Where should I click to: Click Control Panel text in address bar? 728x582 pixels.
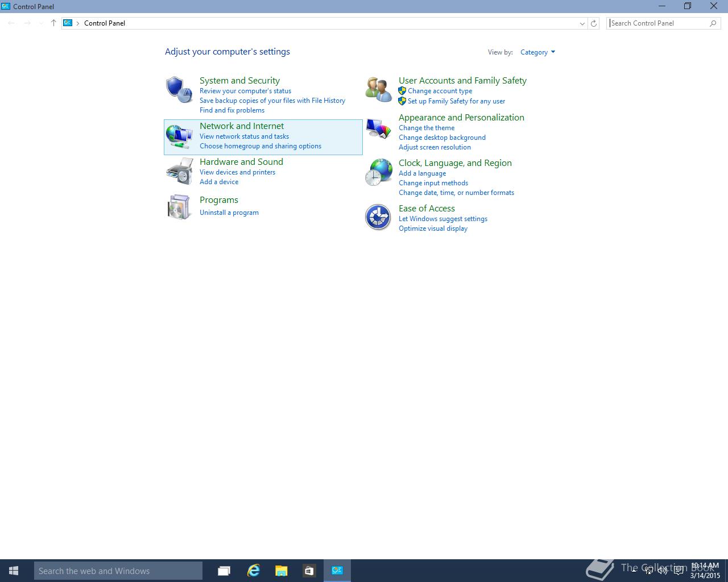point(105,23)
